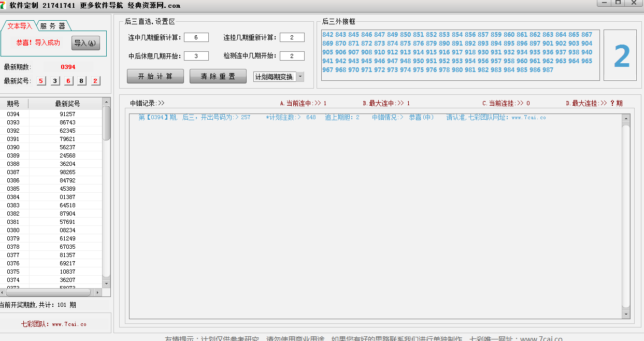This screenshot has height=341, width=644.
Task: Click the 后三外接框 number list area
Action: 461,55
